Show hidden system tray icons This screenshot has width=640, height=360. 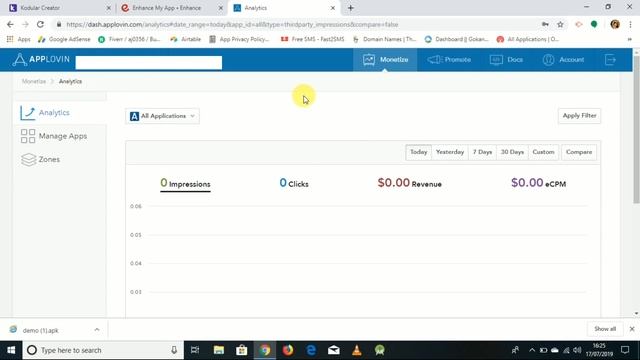(531, 350)
